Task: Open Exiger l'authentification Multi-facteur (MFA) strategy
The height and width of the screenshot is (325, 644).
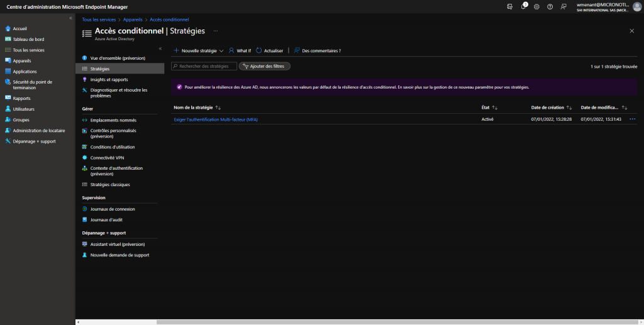Action: [x=216, y=119]
